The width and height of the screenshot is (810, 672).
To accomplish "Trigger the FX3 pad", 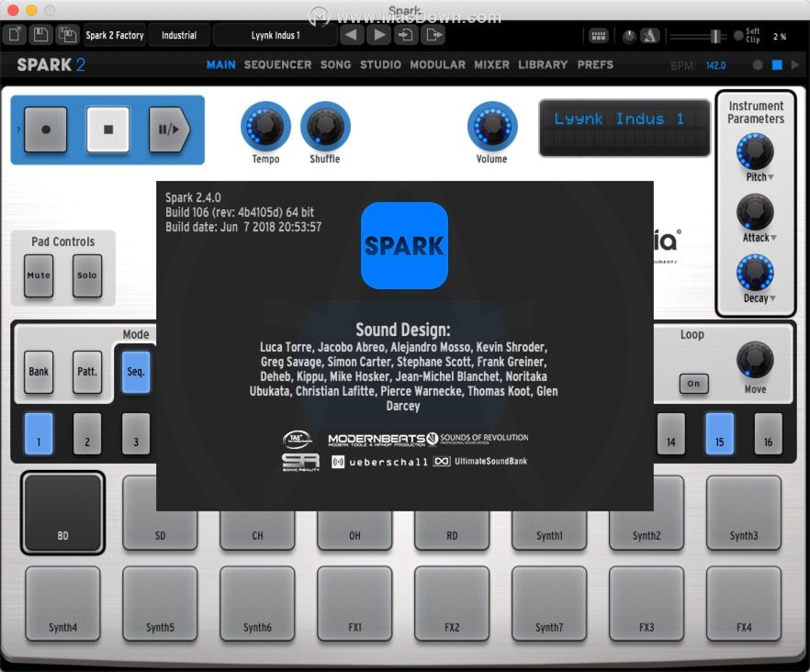I will click(647, 604).
